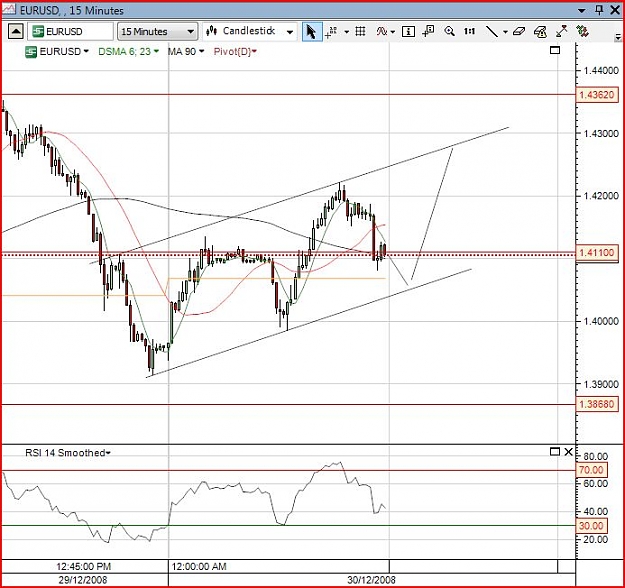The width and height of the screenshot is (625, 588).
Task: Open the indicators dropdown arrow
Action: [x=393, y=32]
